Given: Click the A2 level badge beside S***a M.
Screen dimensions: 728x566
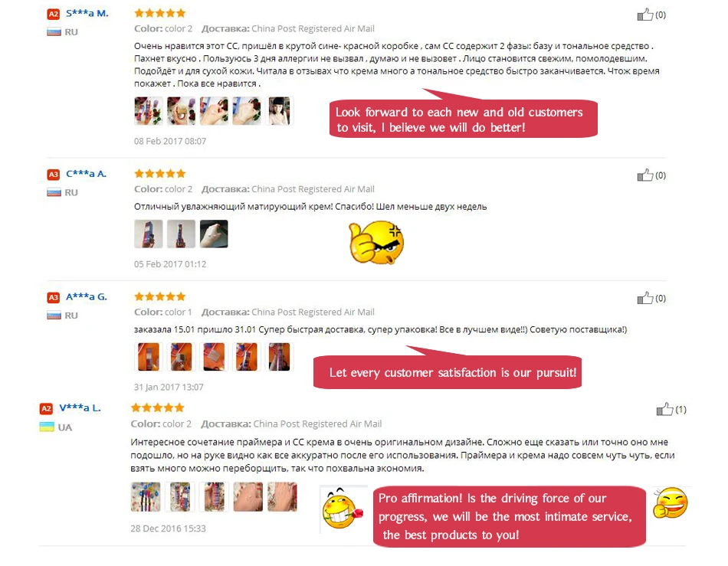Looking at the screenshot, I should 54,14.
